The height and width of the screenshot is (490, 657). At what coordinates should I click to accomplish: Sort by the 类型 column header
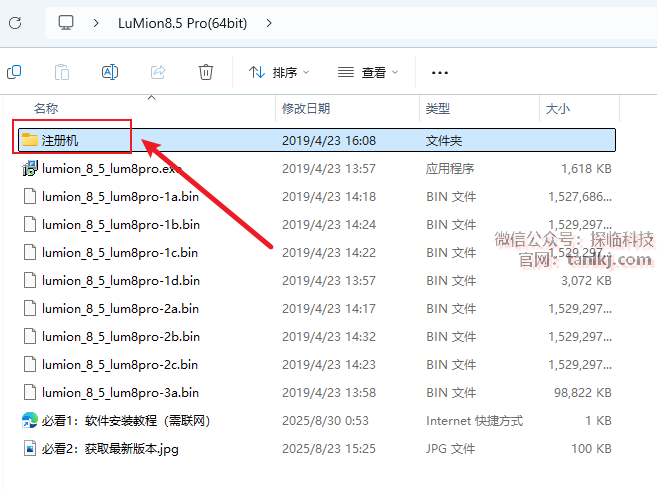pyautogui.click(x=437, y=109)
